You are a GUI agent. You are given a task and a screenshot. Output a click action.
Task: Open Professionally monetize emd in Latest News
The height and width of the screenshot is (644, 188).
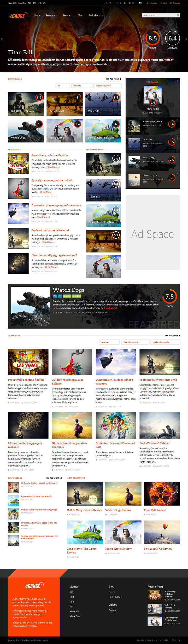[x=50, y=230]
